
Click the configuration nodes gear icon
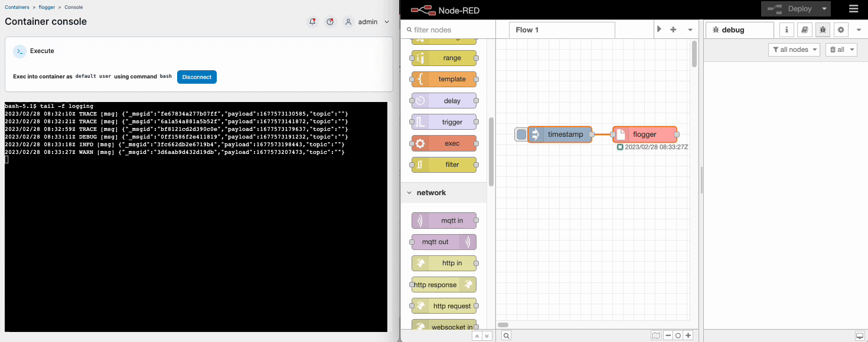(x=841, y=29)
